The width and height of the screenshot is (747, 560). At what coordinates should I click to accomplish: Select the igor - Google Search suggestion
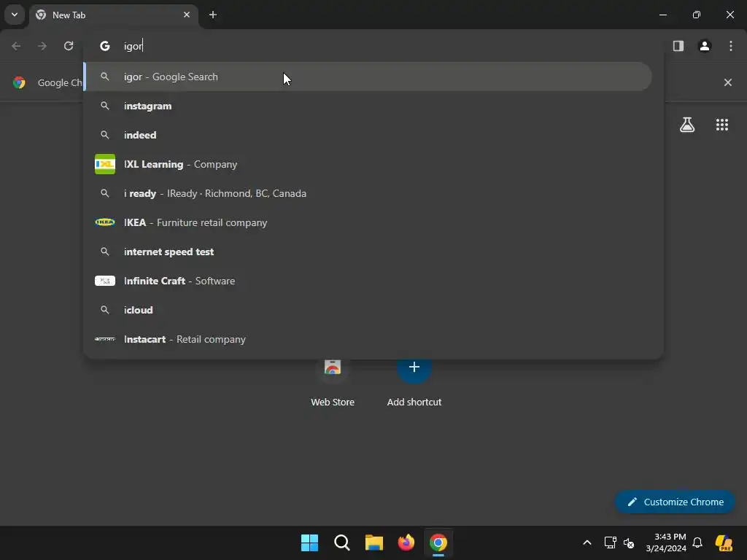pyautogui.click(x=368, y=77)
